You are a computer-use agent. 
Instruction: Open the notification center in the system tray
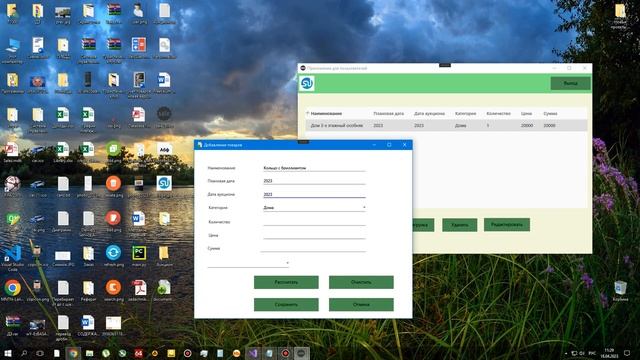(x=627, y=353)
